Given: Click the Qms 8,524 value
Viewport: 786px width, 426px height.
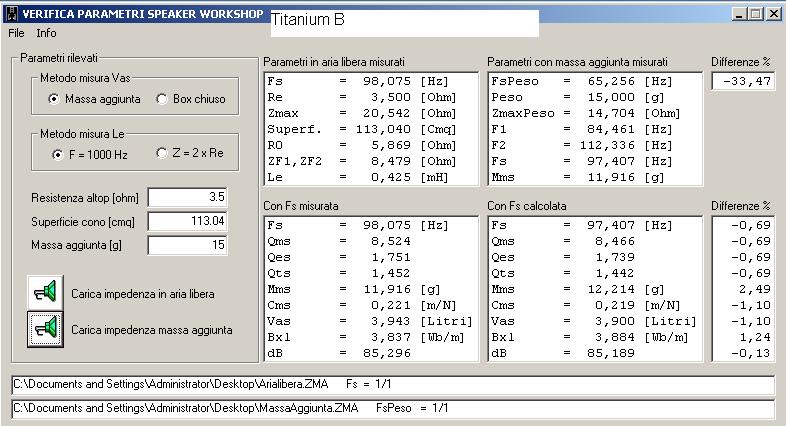Looking at the screenshot, I should pyautogui.click(x=390, y=242).
